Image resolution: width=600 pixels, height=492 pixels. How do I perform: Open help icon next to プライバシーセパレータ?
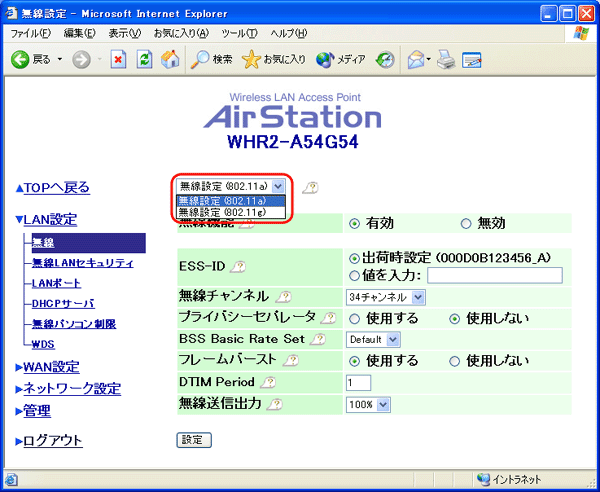click(328, 318)
